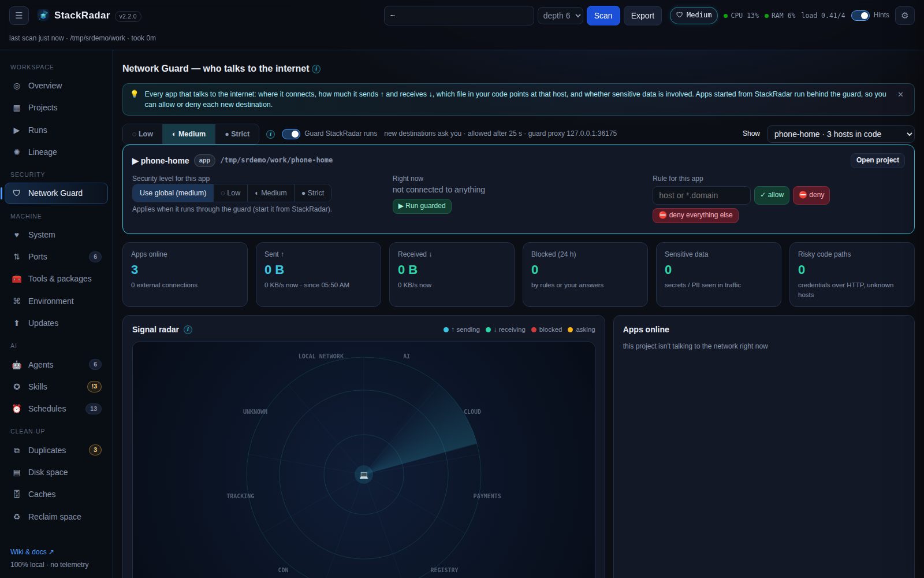Go to Reclaim space
The image size is (924, 578).
(x=56, y=517)
